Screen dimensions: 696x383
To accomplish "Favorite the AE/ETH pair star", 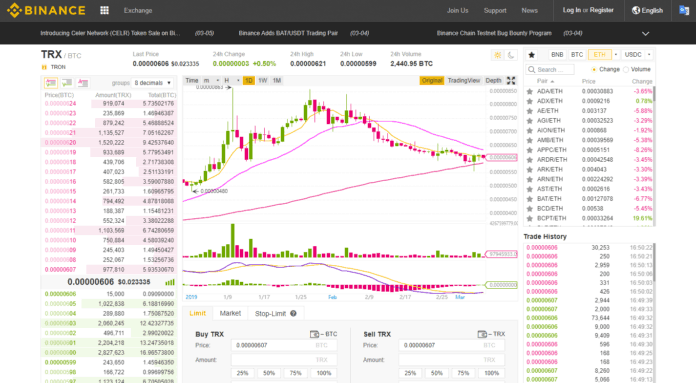I will [530, 111].
